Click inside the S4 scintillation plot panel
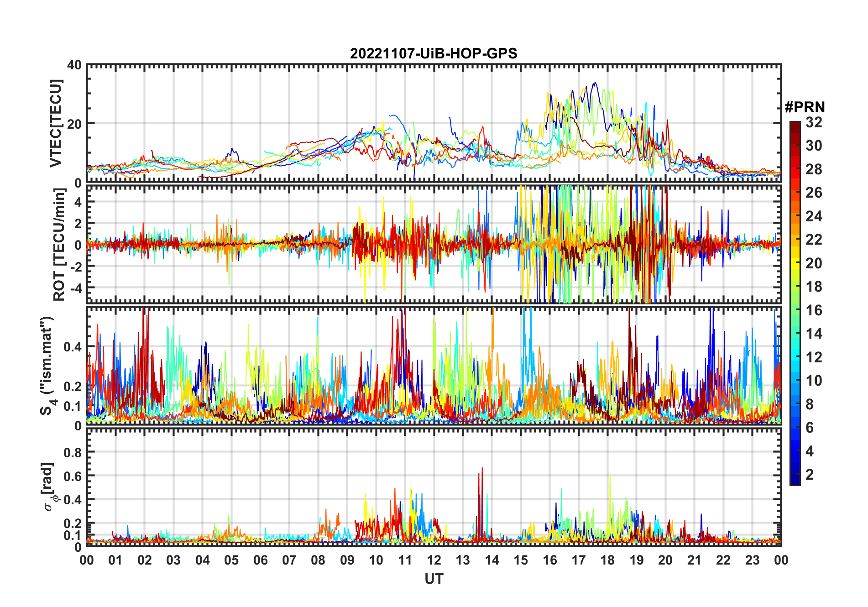The image size is (868, 607). tap(434, 366)
